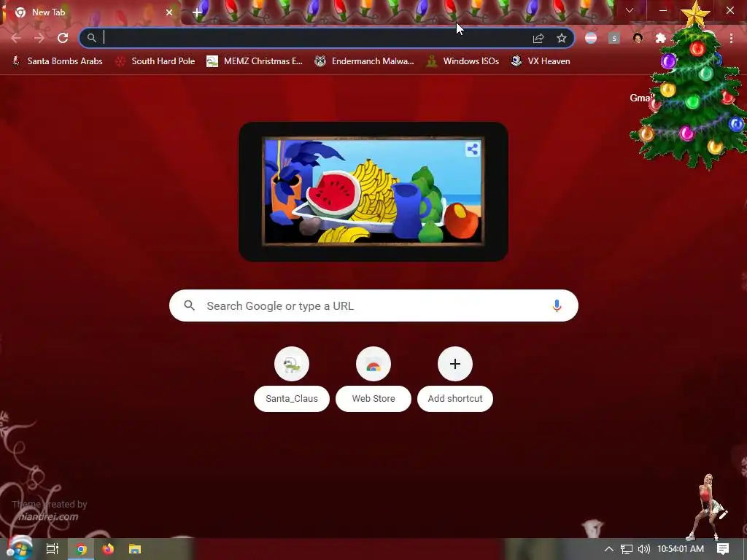This screenshot has height=560, width=747.
Task: Open the Web Store shortcut icon
Action: click(x=373, y=364)
